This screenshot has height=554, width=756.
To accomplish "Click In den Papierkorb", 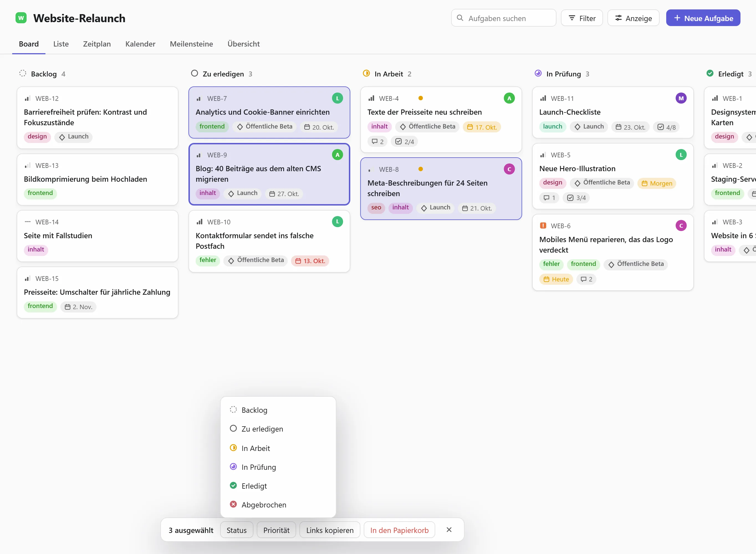I will 399,530.
